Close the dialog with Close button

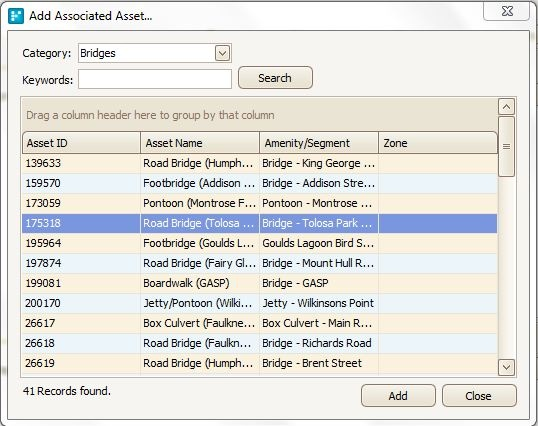tap(479, 396)
